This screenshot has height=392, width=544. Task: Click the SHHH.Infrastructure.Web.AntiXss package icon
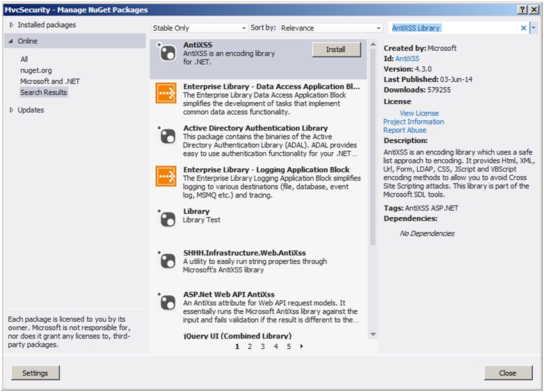point(166,260)
